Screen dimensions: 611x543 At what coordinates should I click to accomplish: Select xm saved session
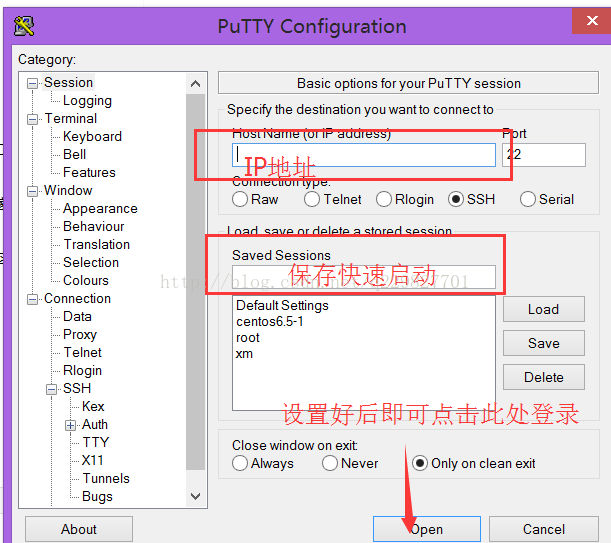coord(244,354)
